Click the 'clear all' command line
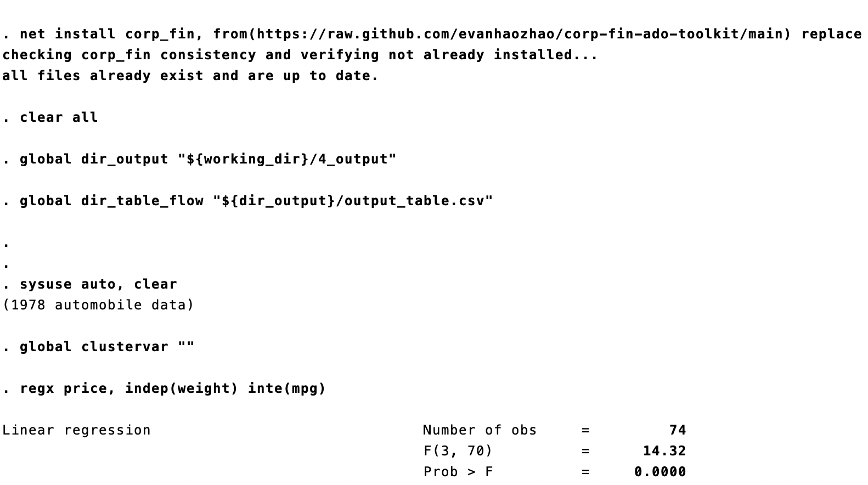Viewport: 868px width, 485px height. (59, 117)
